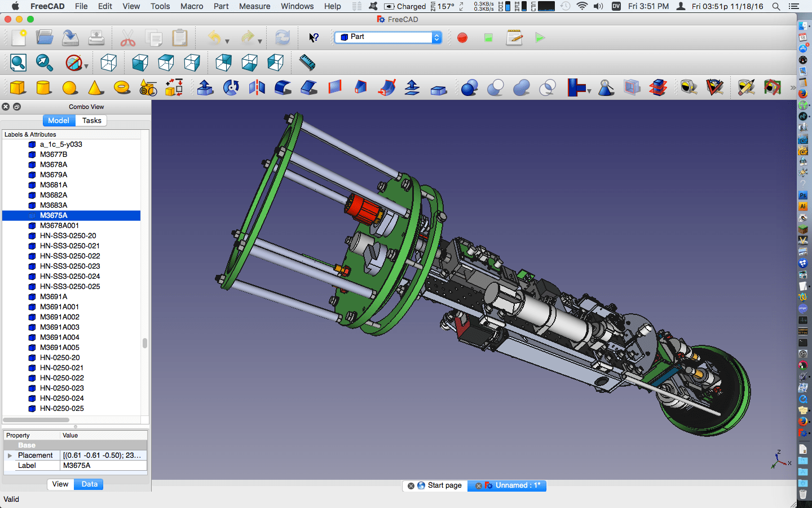Run a Boolean Union operation
The width and height of the screenshot is (812, 508).
tap(522, 87)
